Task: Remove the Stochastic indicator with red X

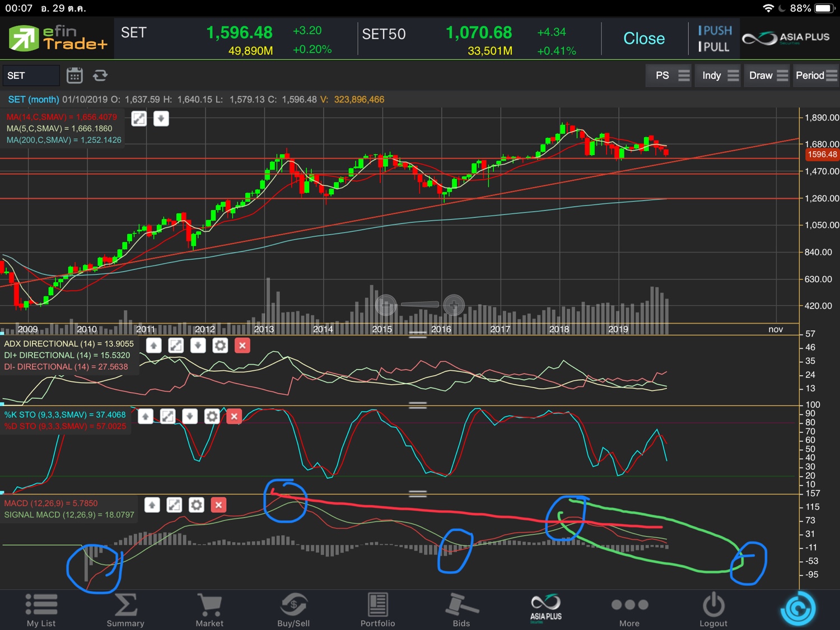Action: pos(234,416)
